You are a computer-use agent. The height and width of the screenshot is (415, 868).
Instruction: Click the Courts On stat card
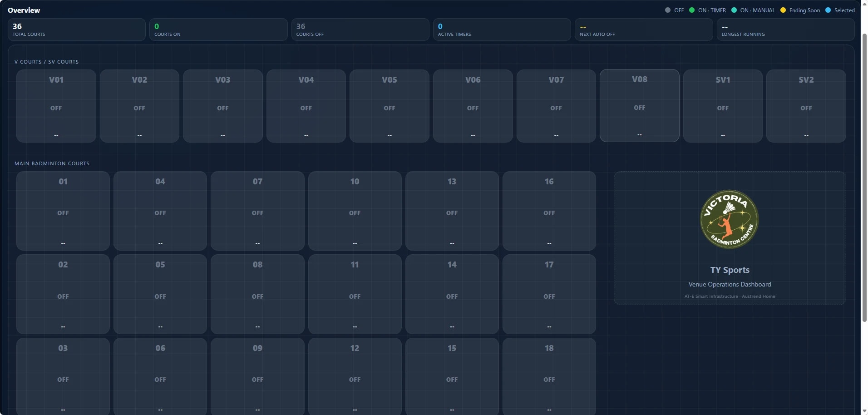tap(218, 30)
